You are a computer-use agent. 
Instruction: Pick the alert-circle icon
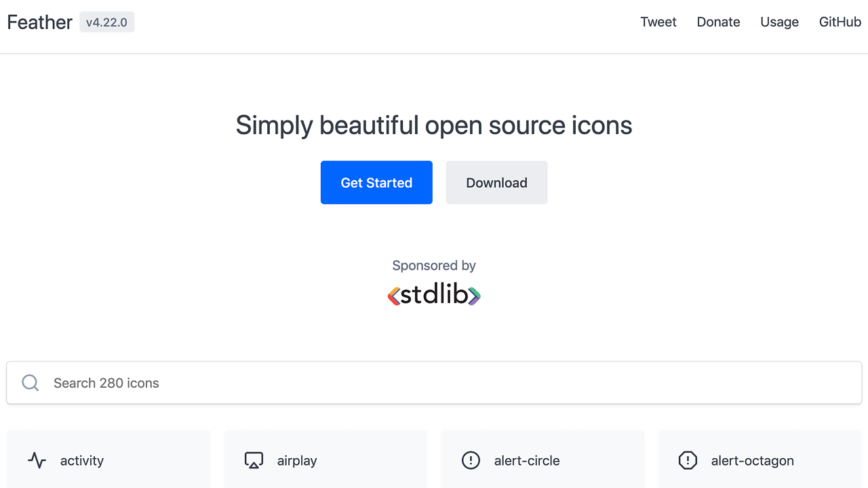click(x=471, y=461)
